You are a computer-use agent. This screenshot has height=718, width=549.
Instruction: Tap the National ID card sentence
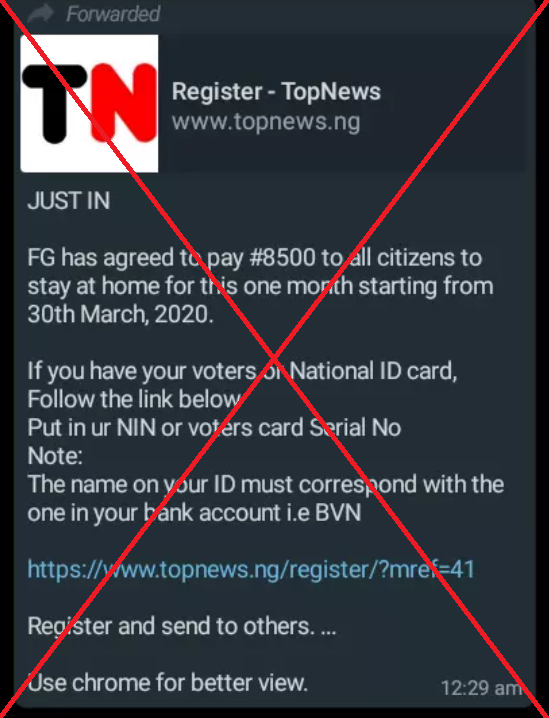click(x=242, y=371)
